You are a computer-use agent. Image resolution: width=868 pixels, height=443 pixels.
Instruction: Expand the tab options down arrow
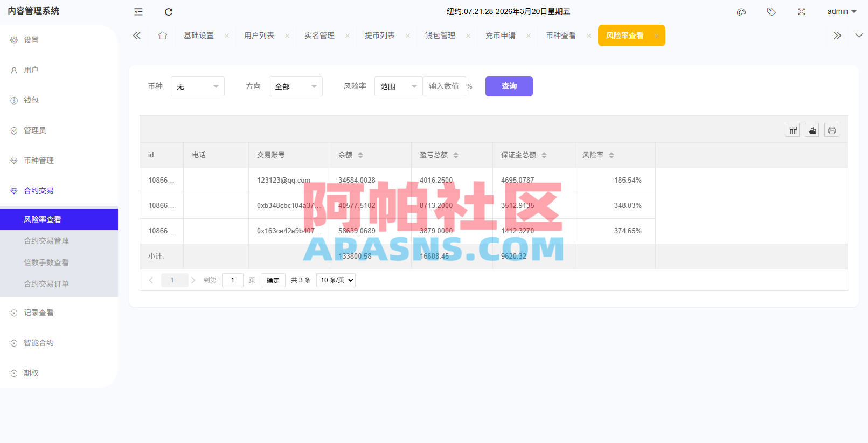pyautogui.click(x=859, y=36)
